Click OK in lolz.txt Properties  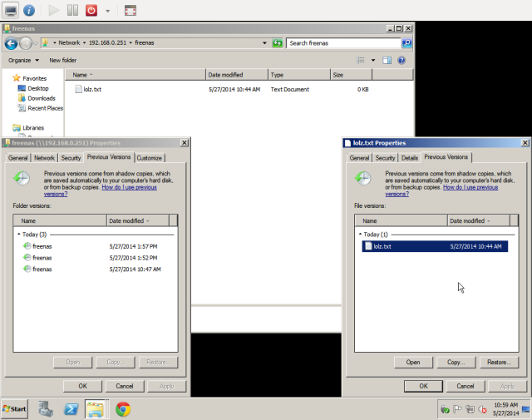tap(423, 386)
